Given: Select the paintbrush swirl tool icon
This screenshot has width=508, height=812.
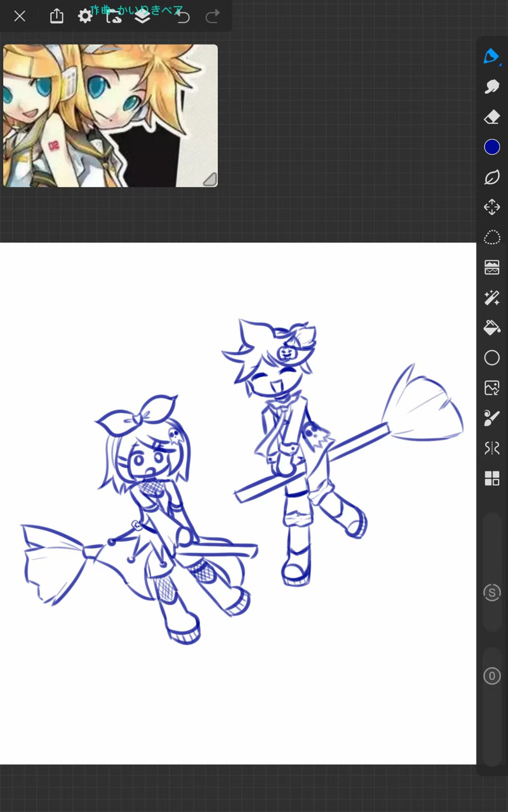Looking at the screenshot, I should point(492,418).
